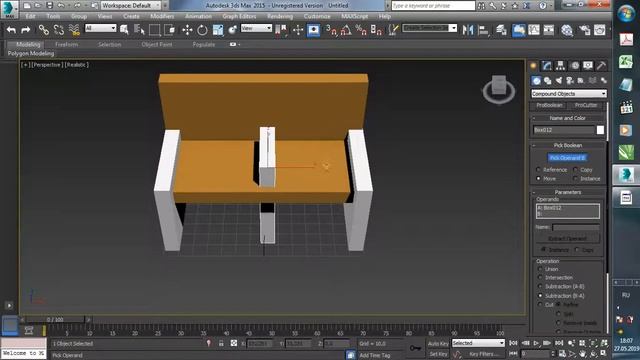Click the Key Filters button
Screen dimensions: 640x360
click(484, 354)
